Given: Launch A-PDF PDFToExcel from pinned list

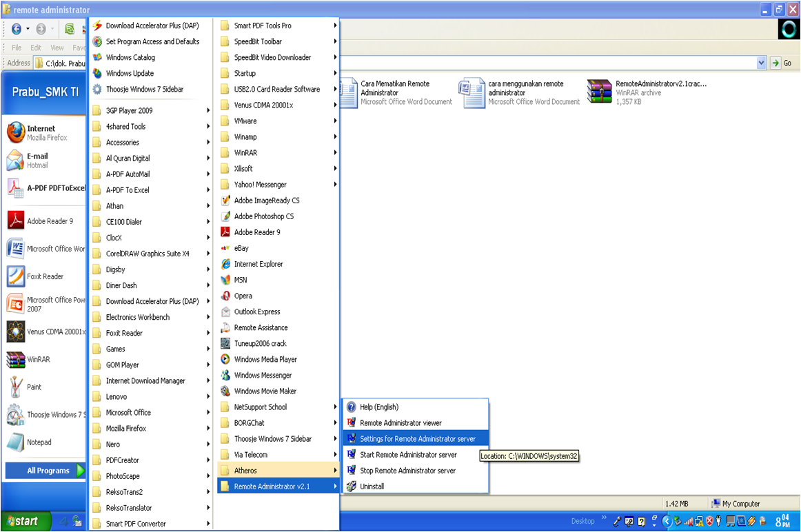Looking at the screenshot, I should coord(45,188).
